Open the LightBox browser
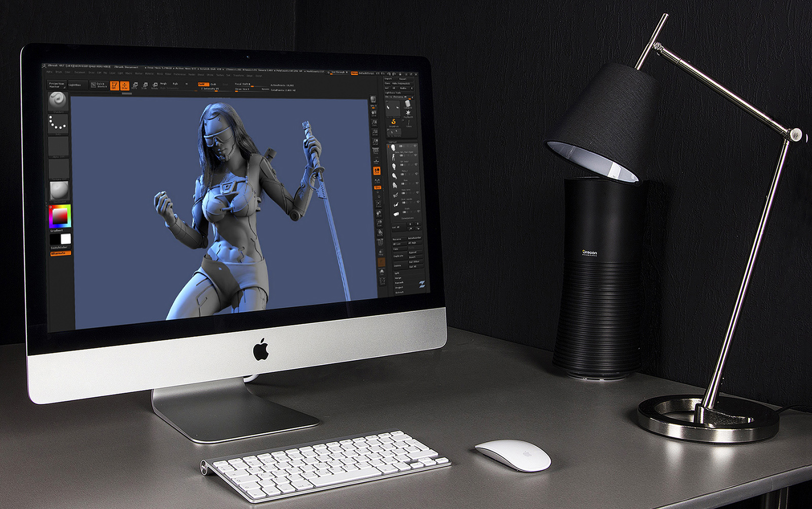This screenshot has width=812, height=509. [x=78, y=85]
